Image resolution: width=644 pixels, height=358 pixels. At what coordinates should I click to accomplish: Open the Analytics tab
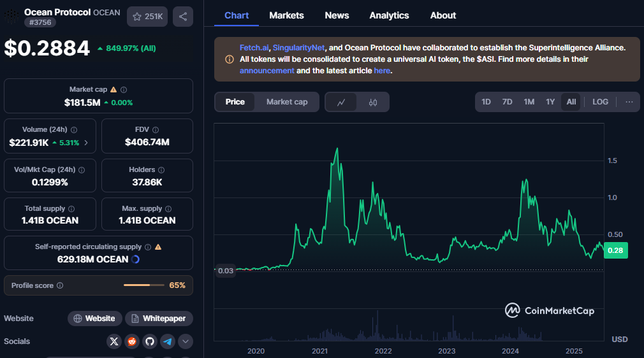click(x=389, y=15)
